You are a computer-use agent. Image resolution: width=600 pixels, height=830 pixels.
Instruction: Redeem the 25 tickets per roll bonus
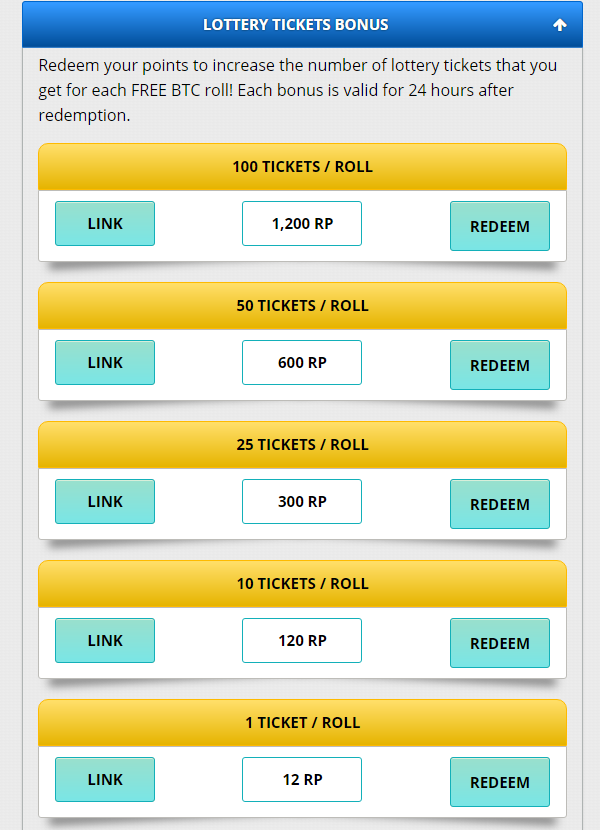click(500, 504)
